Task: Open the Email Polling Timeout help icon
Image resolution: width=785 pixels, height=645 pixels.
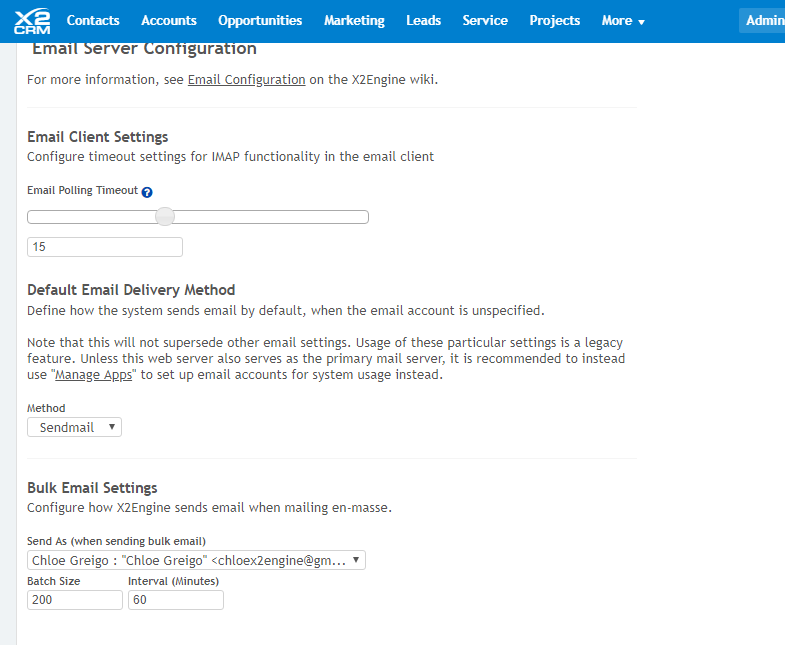Action: (x=147, y=192)
